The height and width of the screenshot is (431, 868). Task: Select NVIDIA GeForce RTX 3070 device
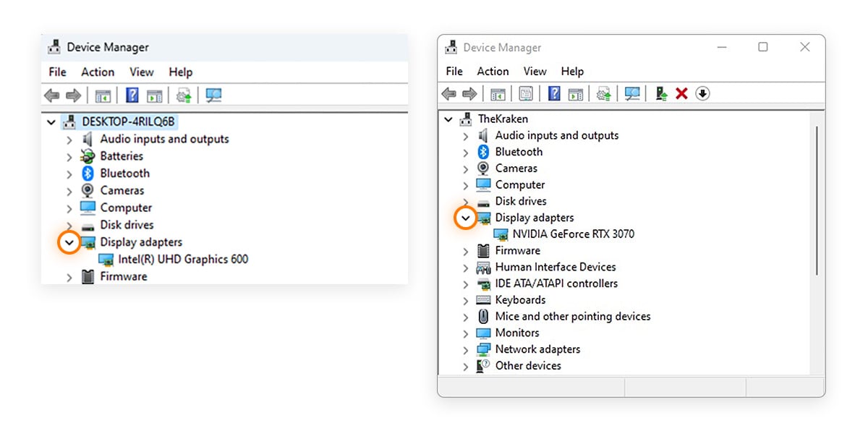pyautogui.click(x=574, y=234)
